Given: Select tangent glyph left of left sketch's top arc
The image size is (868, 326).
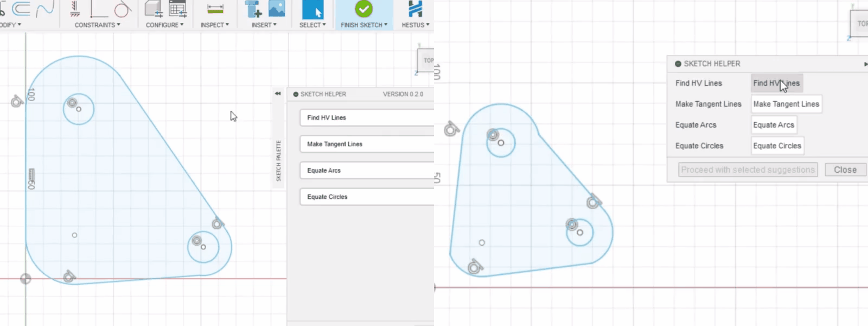Looking at the screenshot, I should 17,101.
